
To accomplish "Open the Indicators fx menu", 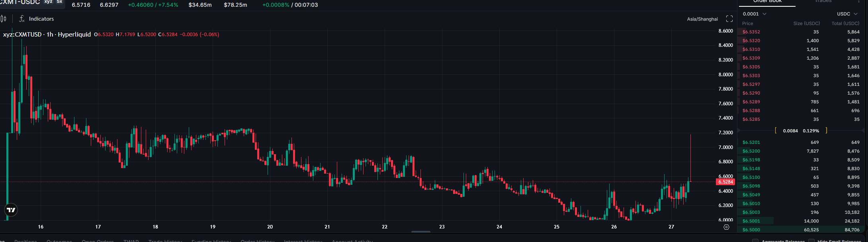I will click(x=37, y=19).
